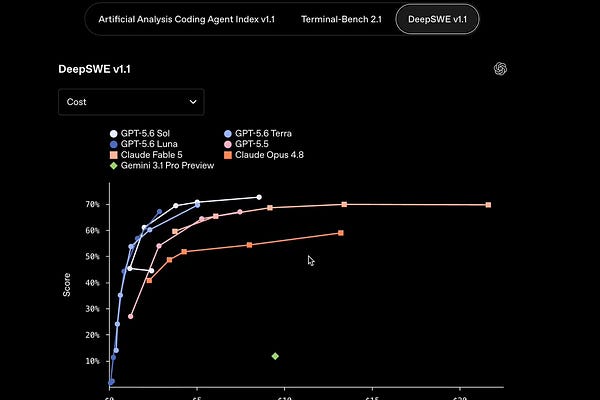
Task: Click the 70% label on Score axis
Action: click(93, 204)
